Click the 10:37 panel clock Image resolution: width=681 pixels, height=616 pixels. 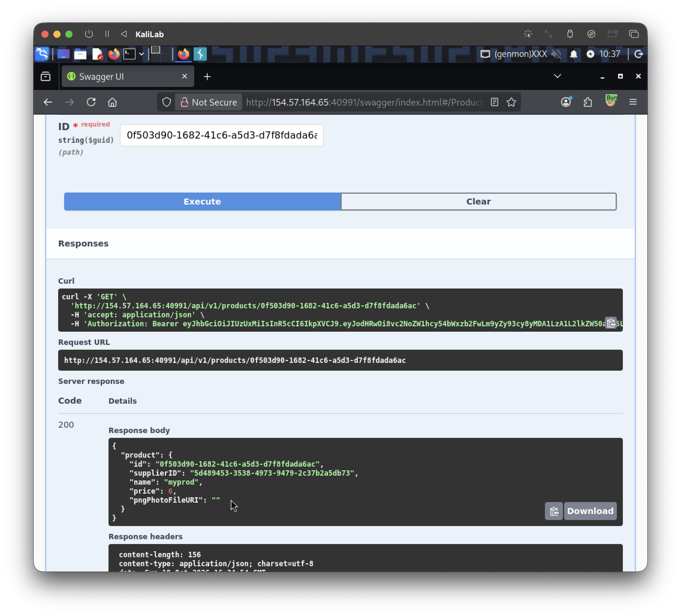(x=609, y=54)
